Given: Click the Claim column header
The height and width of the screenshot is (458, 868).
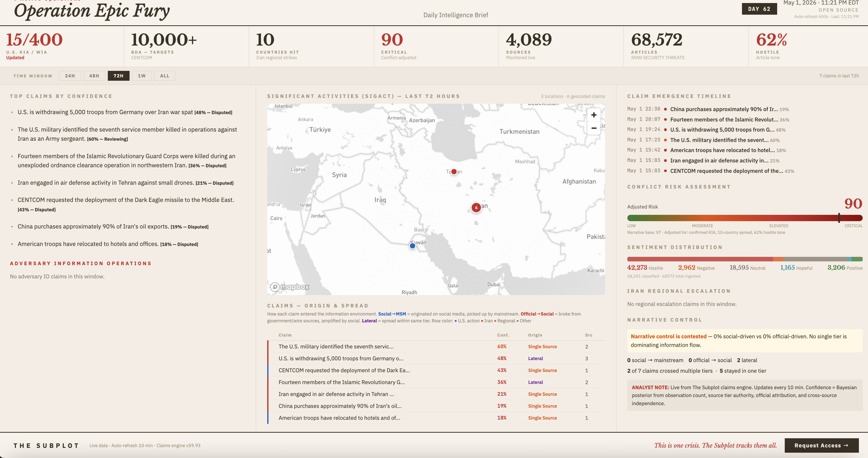Looking at the screenshot, I should pos(285,335).
